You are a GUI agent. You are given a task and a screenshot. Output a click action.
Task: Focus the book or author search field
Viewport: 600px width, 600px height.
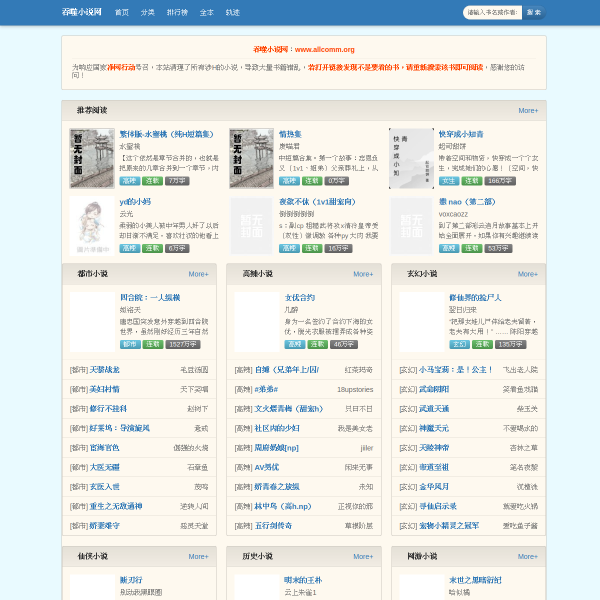(x=492, y=13)
